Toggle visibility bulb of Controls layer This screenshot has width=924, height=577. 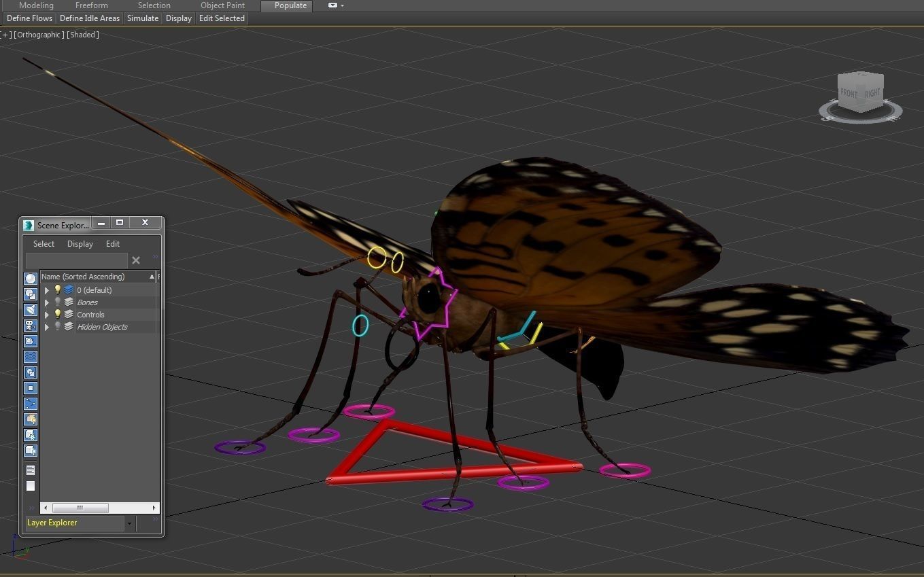[x=58, y=315]
